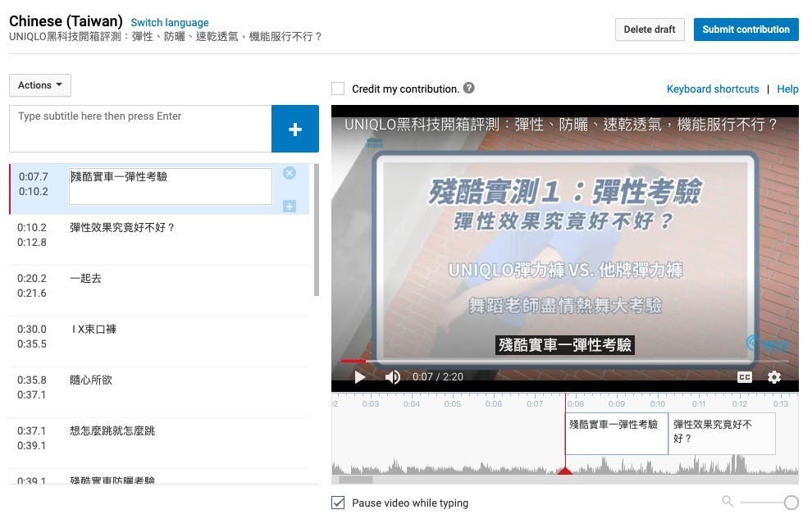Viewport: 812px width, 528px height.
Task: Toggle closed captions CC icon
Action: tap(744, 377)
